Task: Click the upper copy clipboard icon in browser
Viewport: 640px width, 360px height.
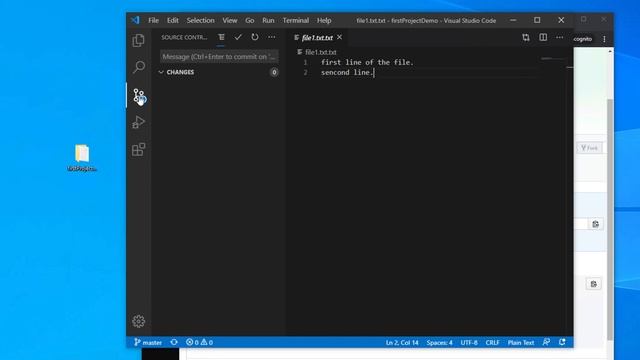Action: pyautogui.click(x=595, y=224)
